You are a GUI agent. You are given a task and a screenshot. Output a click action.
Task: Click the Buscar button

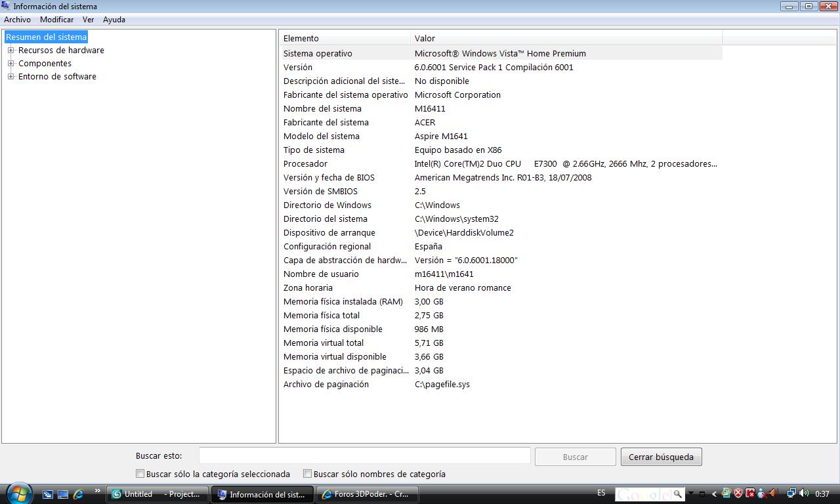coord(575,457)
